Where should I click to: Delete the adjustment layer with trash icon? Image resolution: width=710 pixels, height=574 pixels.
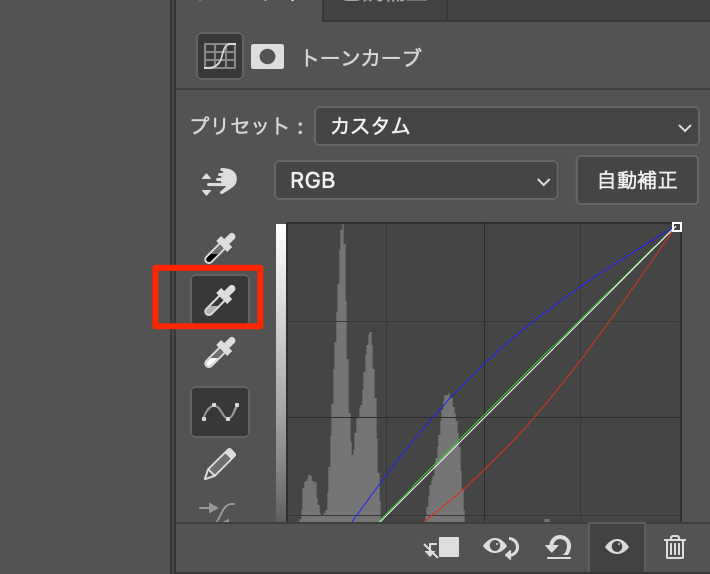[675, 547]
